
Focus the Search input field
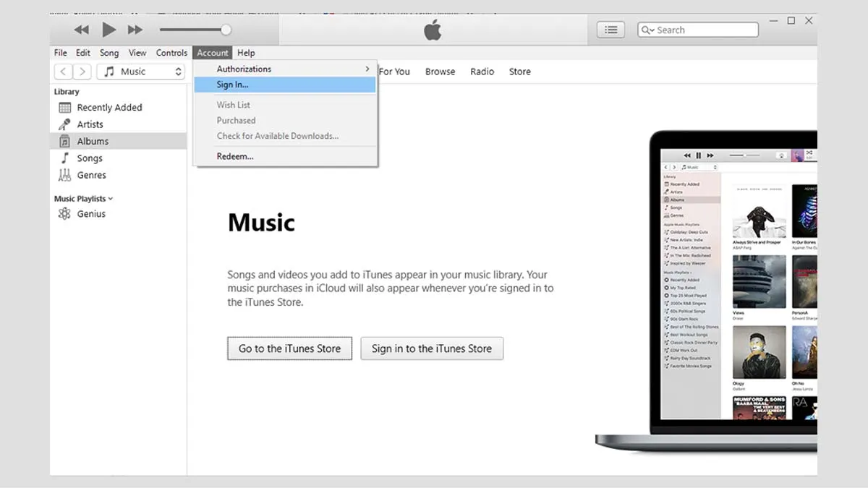(698, 30)
